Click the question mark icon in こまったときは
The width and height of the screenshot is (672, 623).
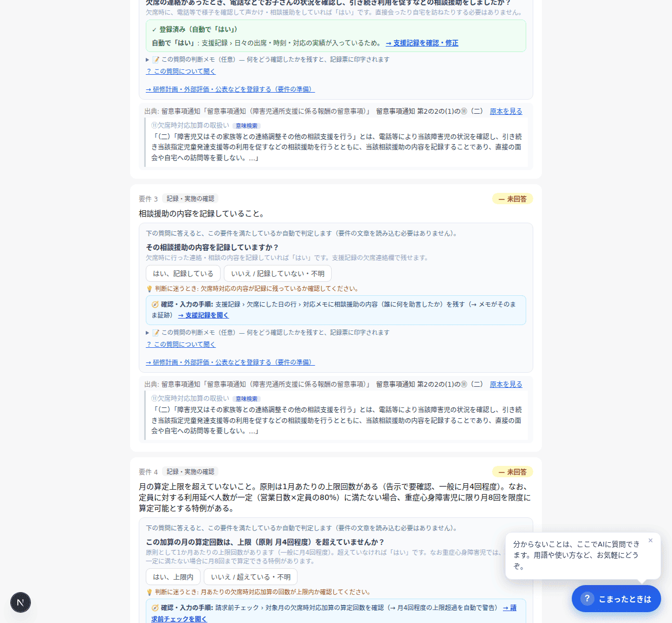point(587,599)
